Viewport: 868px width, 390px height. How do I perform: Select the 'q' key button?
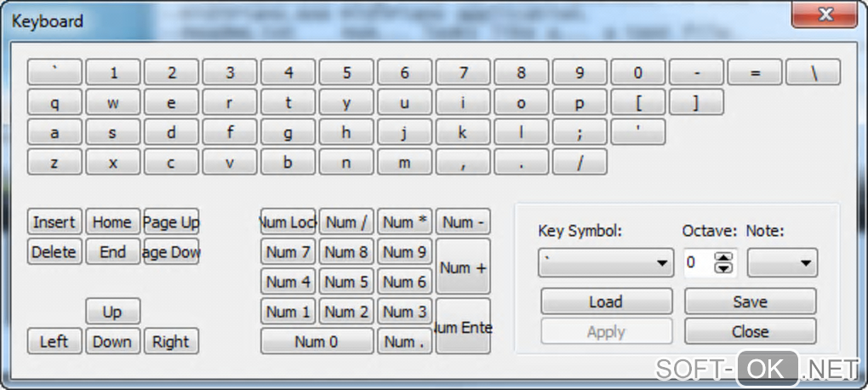click(54, 102)
